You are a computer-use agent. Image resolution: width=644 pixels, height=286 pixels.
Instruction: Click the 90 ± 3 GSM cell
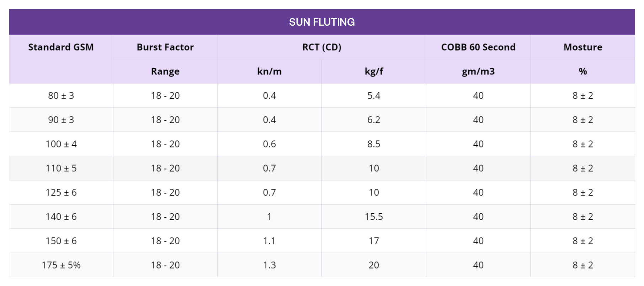61,120
